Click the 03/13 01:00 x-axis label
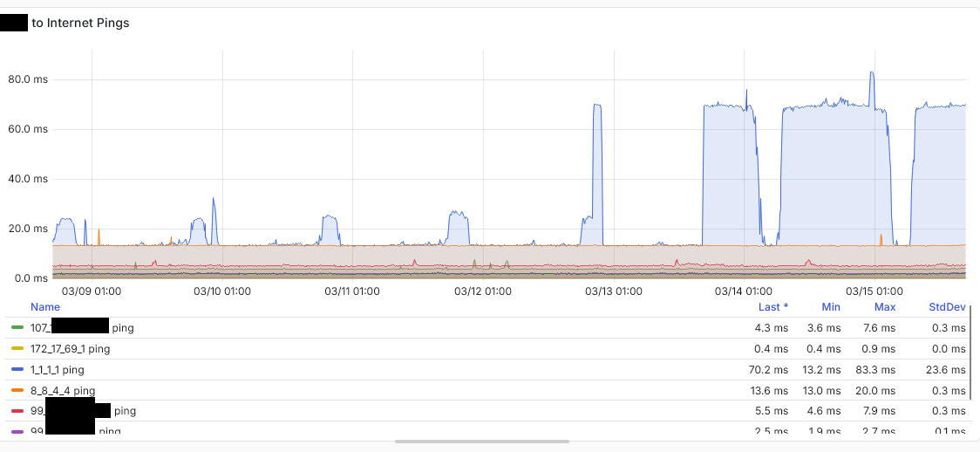 pos(614,291)
